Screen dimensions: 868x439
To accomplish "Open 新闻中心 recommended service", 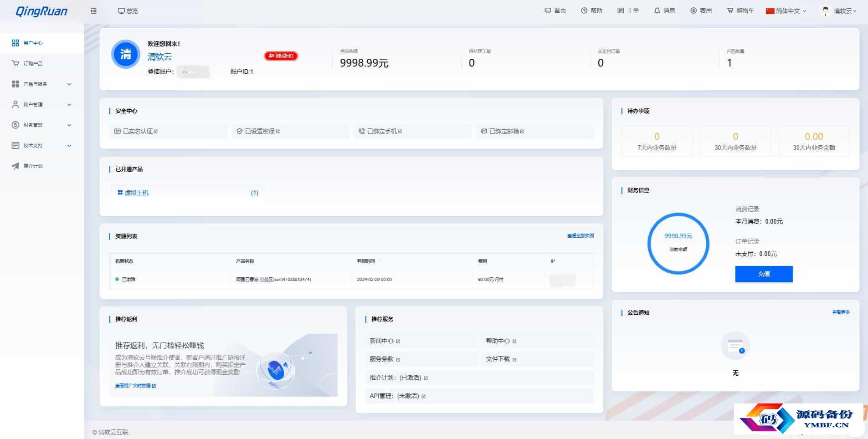I will point(385,341).
